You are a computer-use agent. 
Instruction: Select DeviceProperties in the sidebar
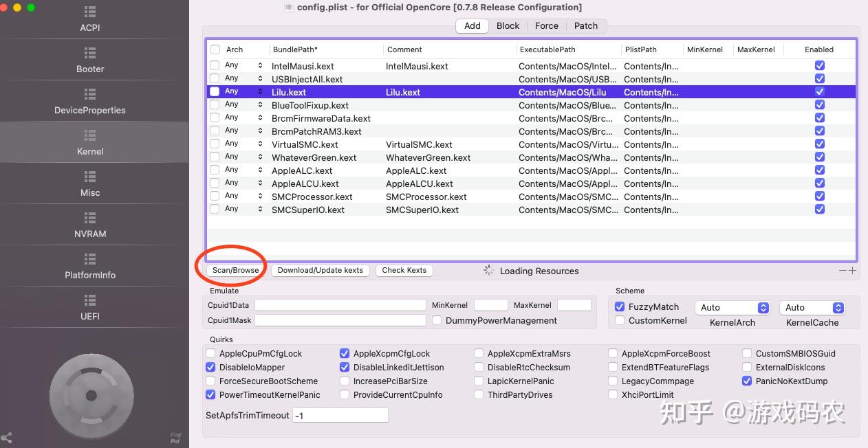pyautogui.click(x=90, y=102)
